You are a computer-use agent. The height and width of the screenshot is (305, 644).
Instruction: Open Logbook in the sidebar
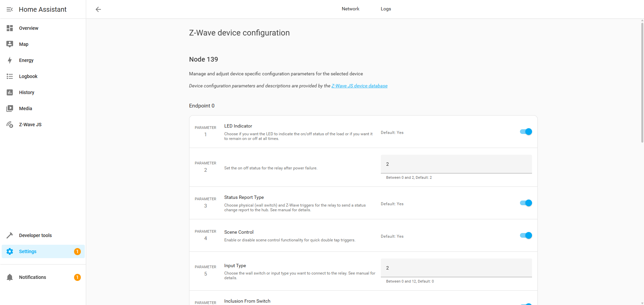click(x=43, y=76)
